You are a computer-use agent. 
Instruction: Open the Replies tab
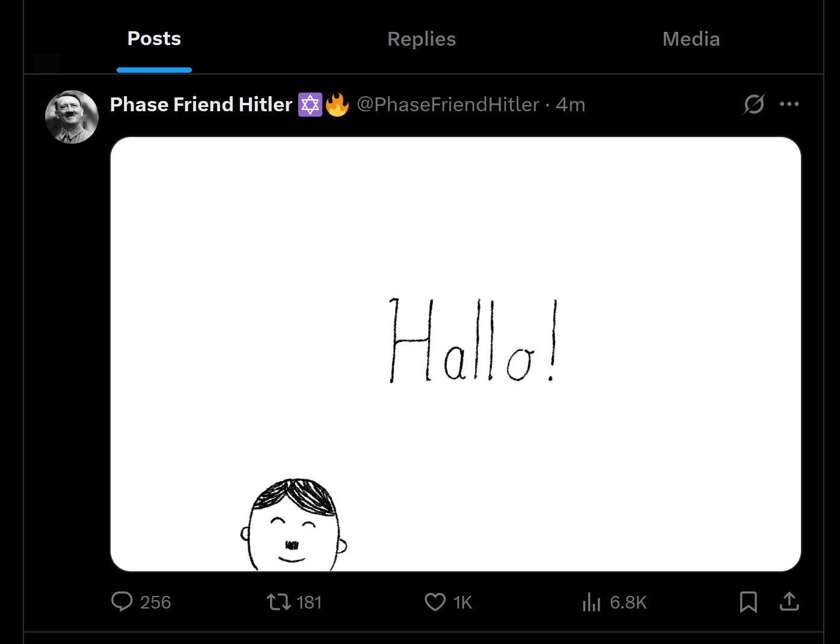pos(422,39)
